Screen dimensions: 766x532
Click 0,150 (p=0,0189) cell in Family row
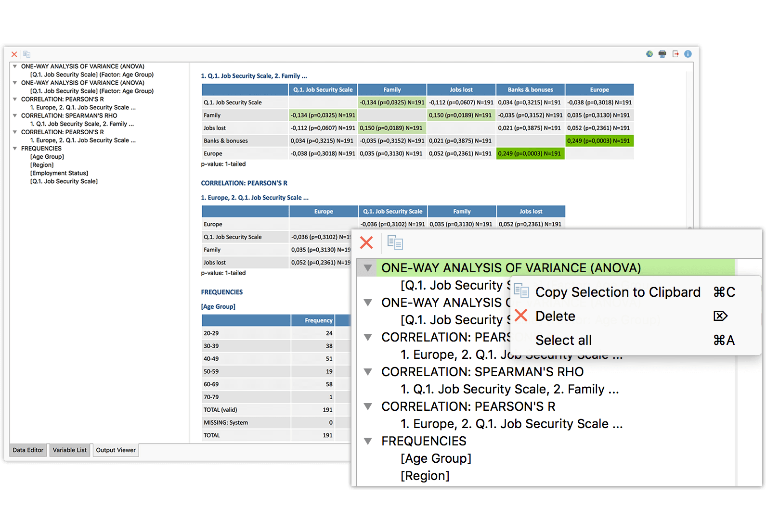[461, 115]
